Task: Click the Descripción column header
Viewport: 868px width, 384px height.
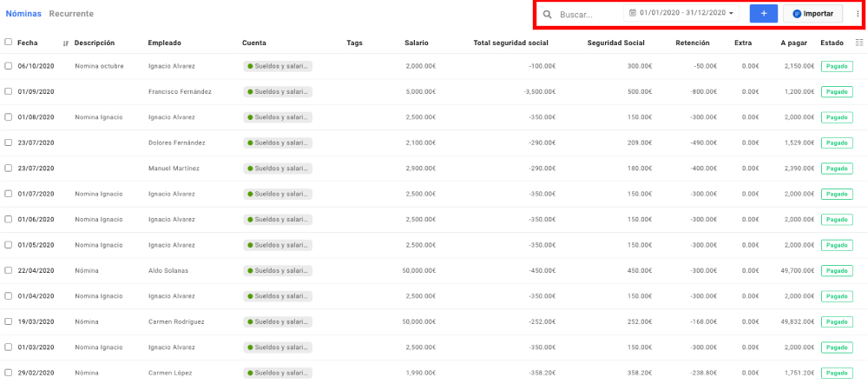Action: [94, 43]
